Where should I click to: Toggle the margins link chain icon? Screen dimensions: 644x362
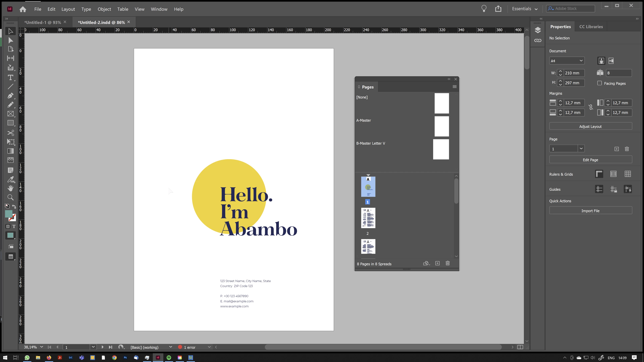(591, 107)
